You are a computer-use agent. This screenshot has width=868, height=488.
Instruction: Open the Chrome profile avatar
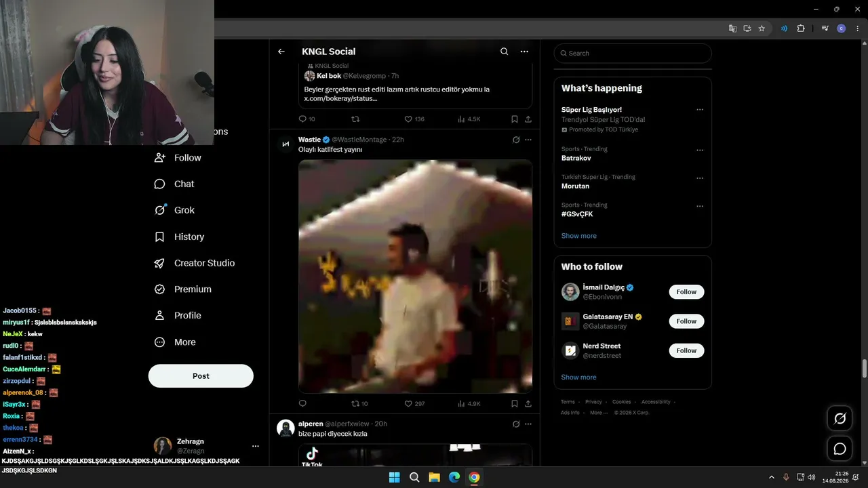tap(842, 28)
